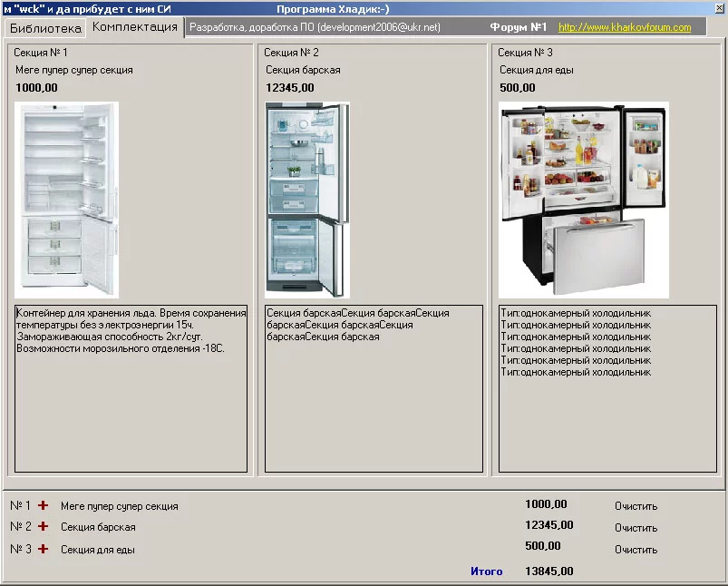Screen dimensions: 728x586
Task: Click the Итого total amount 13845,00
Action: click(x=548, y=571)
